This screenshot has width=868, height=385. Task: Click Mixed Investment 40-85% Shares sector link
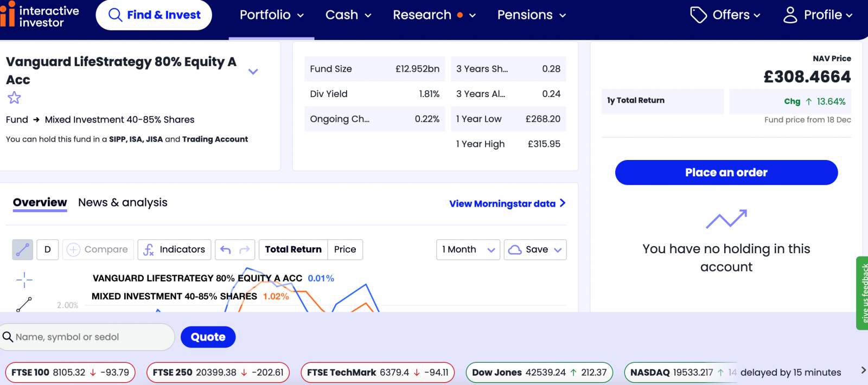coord(119,120)
